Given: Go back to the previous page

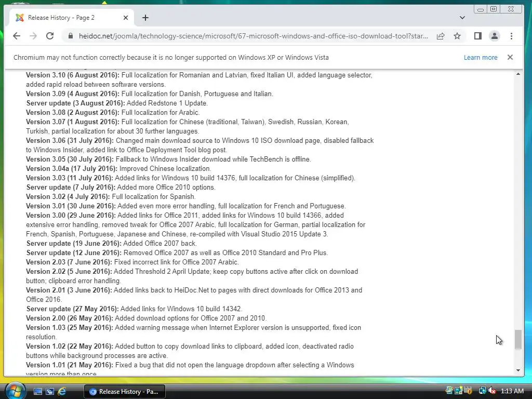Looking at the screenshot, I should [x=16, y=36].
